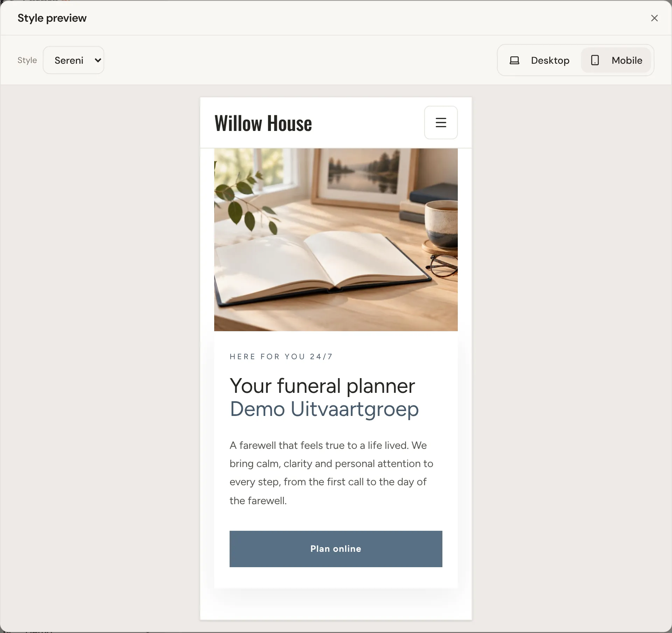The image size is (672, 633).
Task: Select the 'Your funeral planner' heading
Action: 322,386
